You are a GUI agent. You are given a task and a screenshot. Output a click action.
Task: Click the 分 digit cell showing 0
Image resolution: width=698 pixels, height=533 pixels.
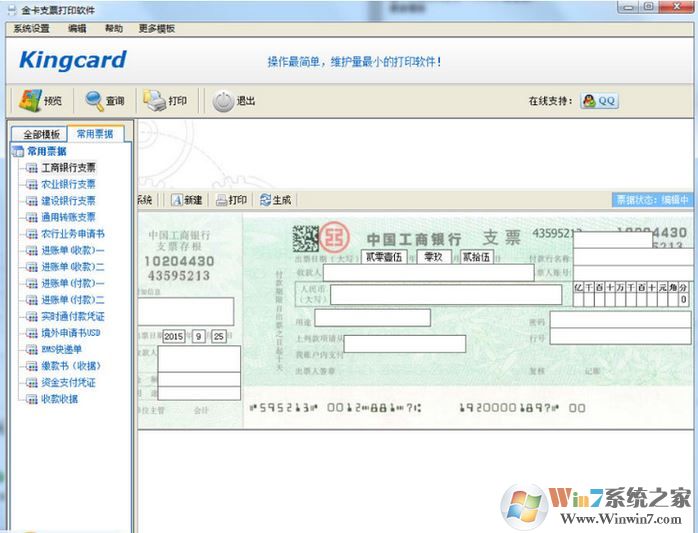[683, 300]
